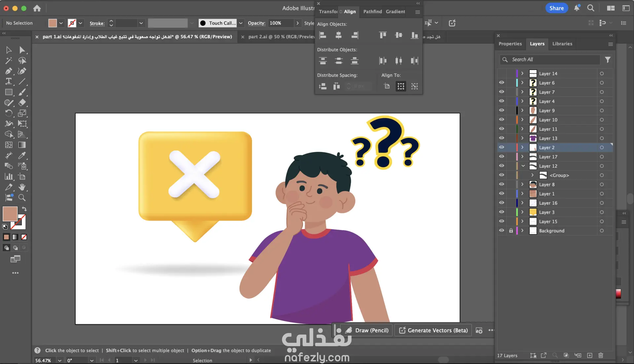Image resolution: width=634 pixels, height=364 pixels.
Task: Click the delete layer trash icon
Action: coord(601,355)
